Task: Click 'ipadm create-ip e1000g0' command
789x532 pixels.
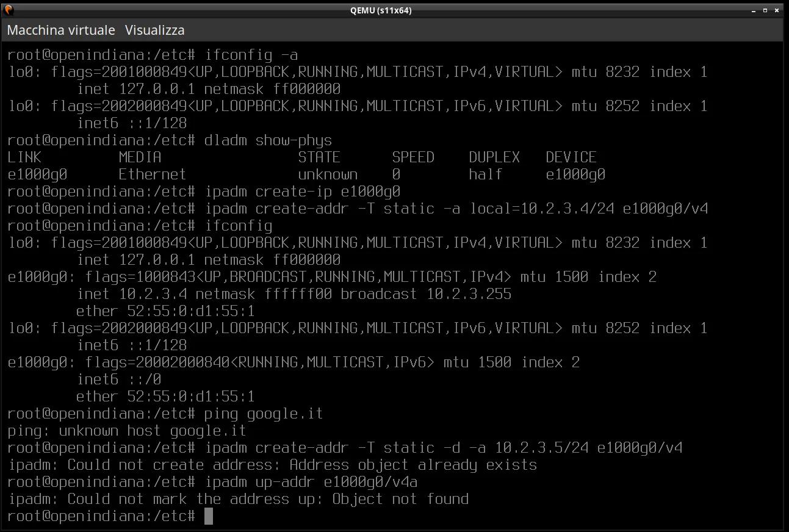Action: [303, 192]
